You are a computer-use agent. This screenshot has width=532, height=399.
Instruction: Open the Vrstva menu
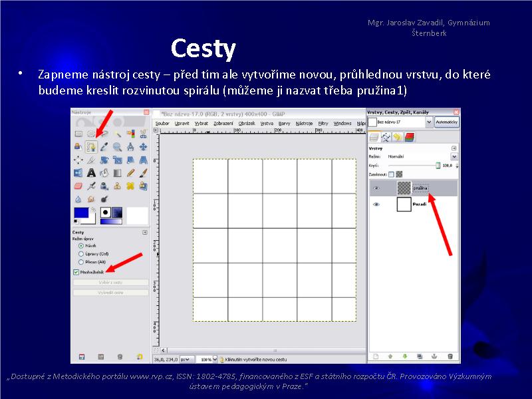coord(267,124)
